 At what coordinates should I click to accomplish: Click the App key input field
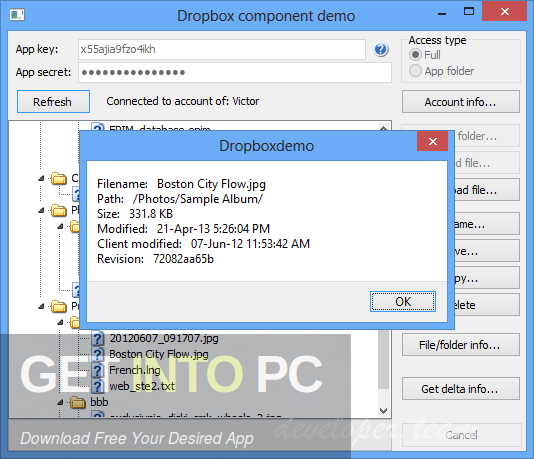click(222, 50)
